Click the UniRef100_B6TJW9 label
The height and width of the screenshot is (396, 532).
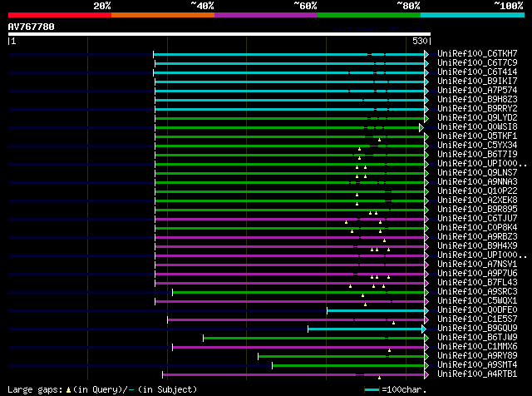[x=477, y=338]
